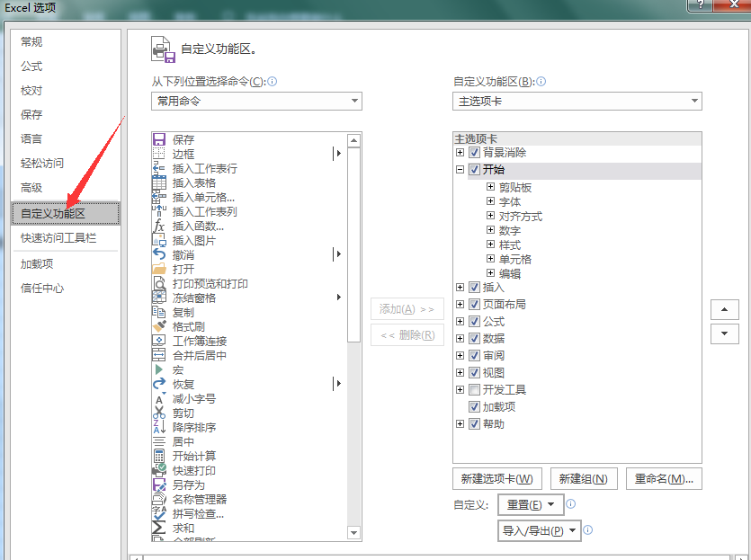
Task: Click the Insert Table (插入表格) icon
Action: click(x=159, y=182)
